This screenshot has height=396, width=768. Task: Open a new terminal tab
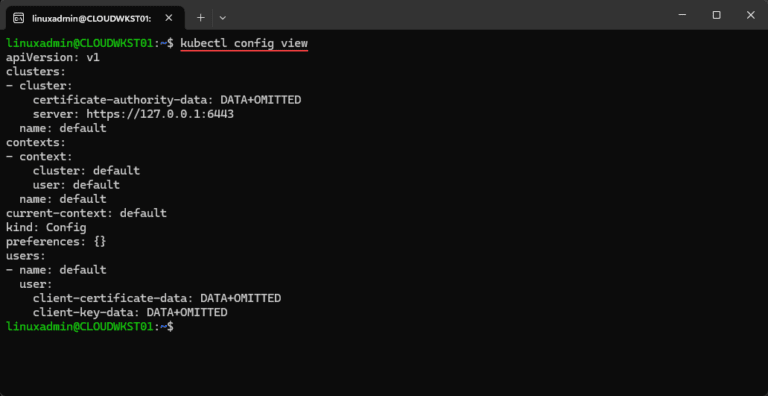click(200, 18)
